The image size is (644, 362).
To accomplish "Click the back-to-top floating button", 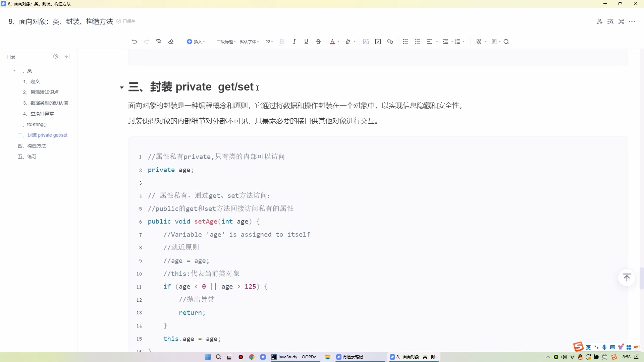I will (627, 278).
